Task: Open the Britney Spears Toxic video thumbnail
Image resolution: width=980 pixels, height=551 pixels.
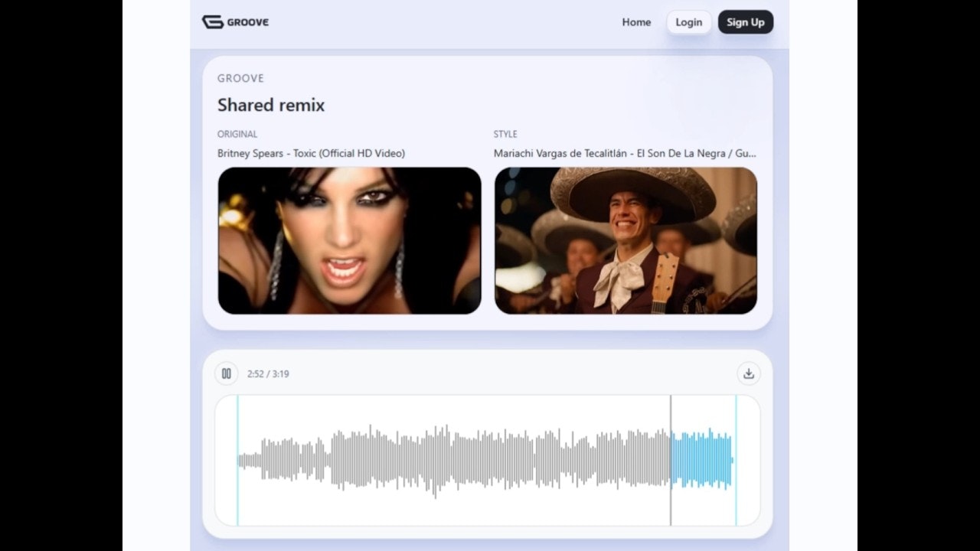Action: coord(350,240)
